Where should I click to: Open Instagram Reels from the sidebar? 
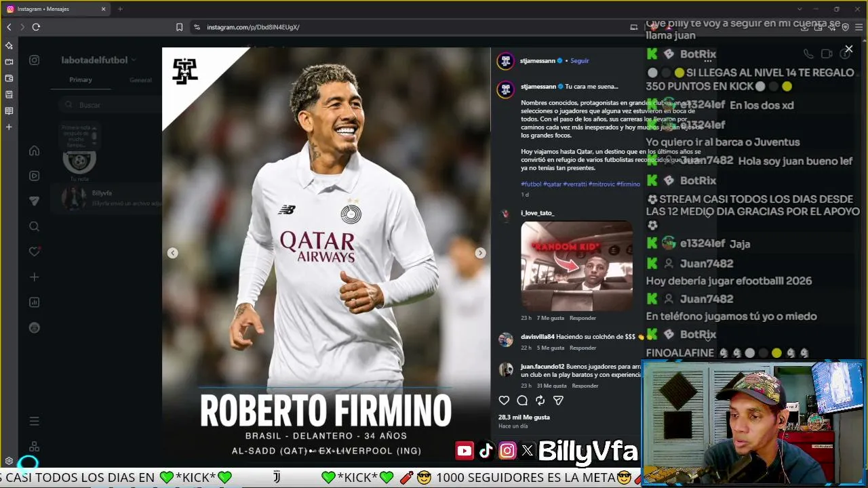35,176
